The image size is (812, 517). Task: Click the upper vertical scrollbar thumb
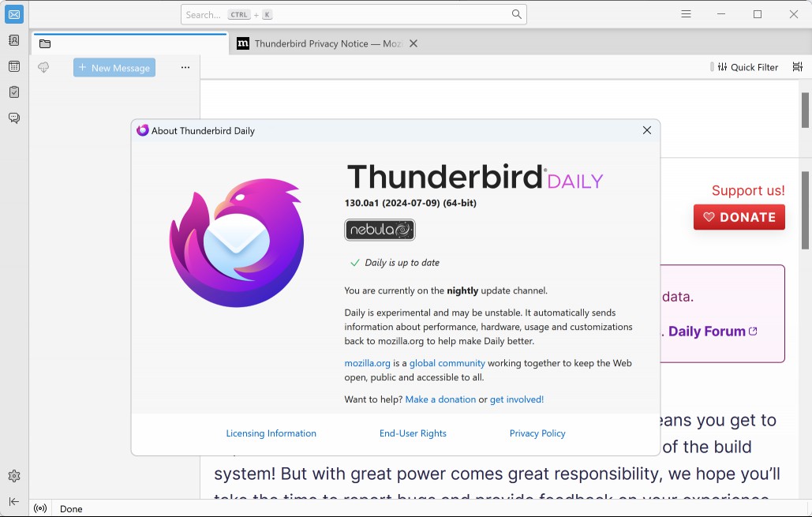click(805, 110)
